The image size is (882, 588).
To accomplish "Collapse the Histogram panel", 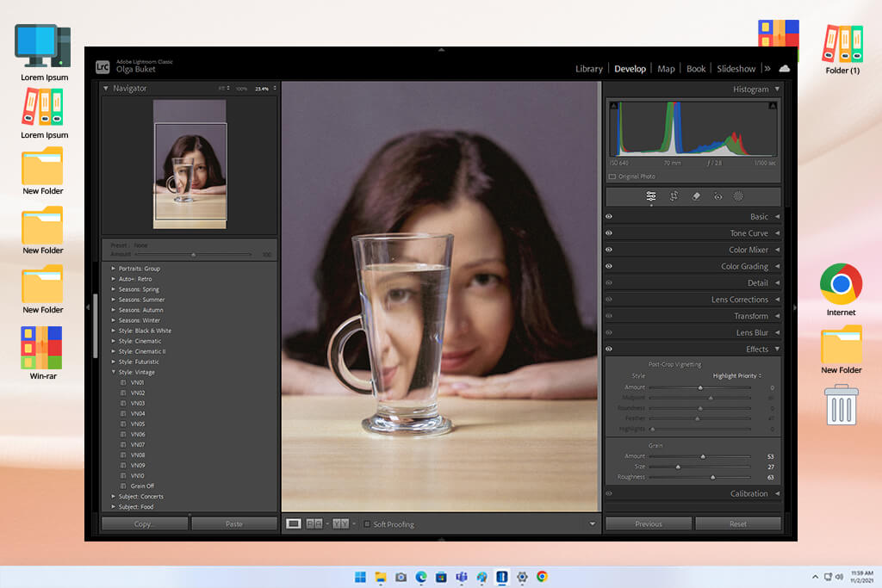I will [x=778, y=89].
